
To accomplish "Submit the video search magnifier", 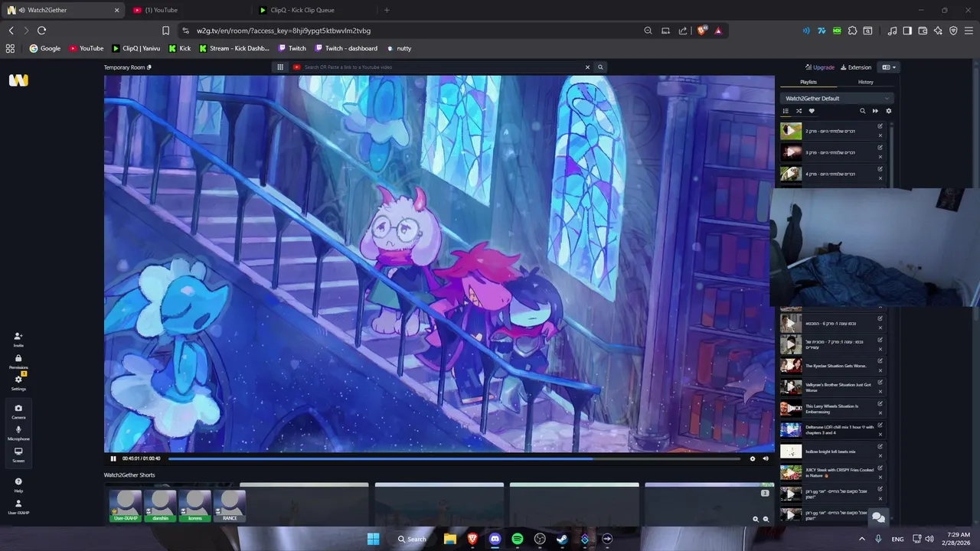I will click(600, 67).
